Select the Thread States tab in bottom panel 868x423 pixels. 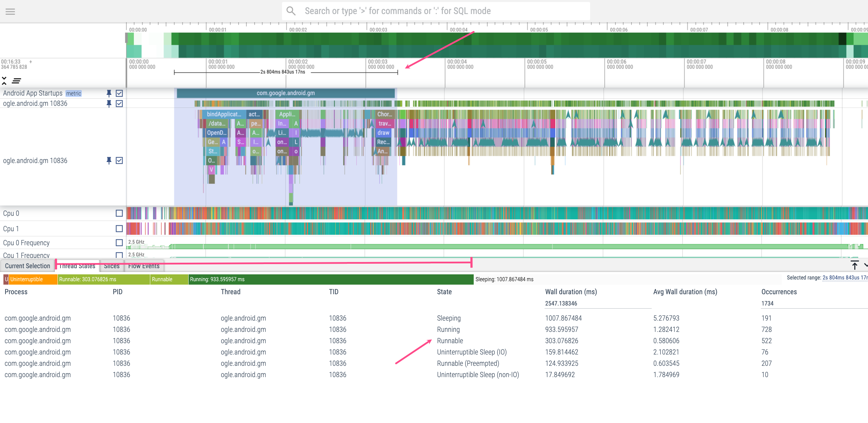point(78,266)
